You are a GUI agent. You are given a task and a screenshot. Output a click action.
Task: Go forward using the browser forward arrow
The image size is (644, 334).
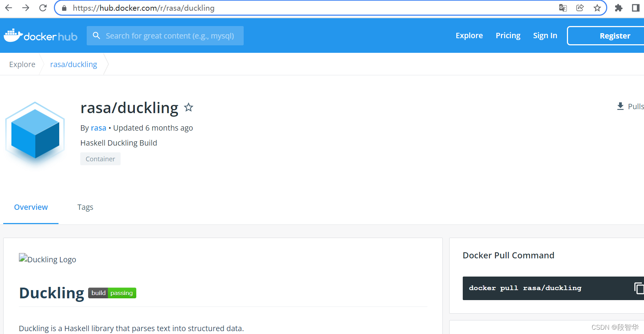26,8
